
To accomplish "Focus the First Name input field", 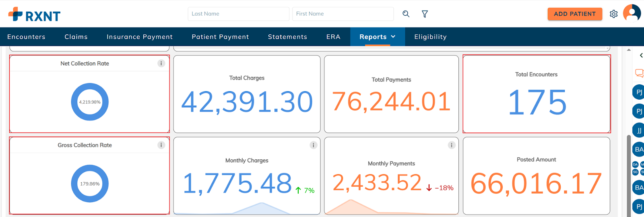I will pos(343,14).
